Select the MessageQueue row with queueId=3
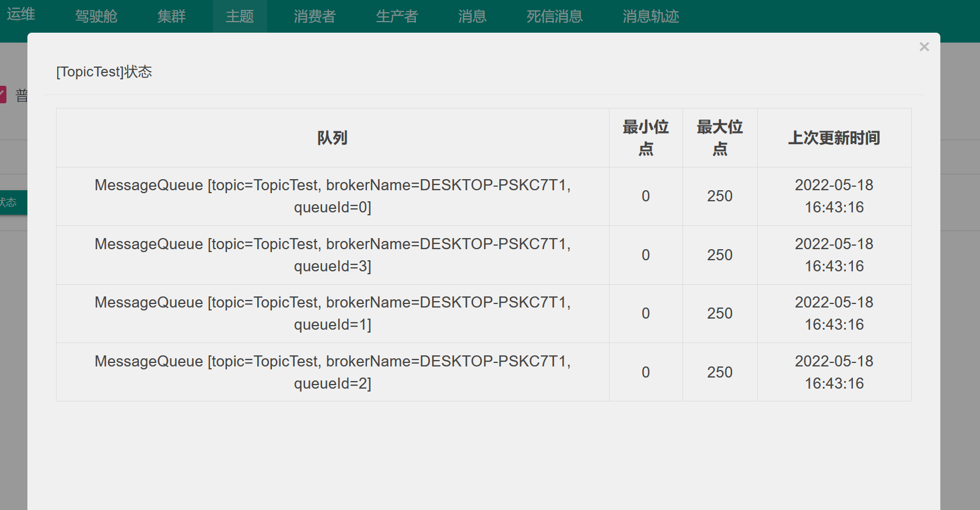The height and width of the screenshot is (510, 980). (332, 255)
